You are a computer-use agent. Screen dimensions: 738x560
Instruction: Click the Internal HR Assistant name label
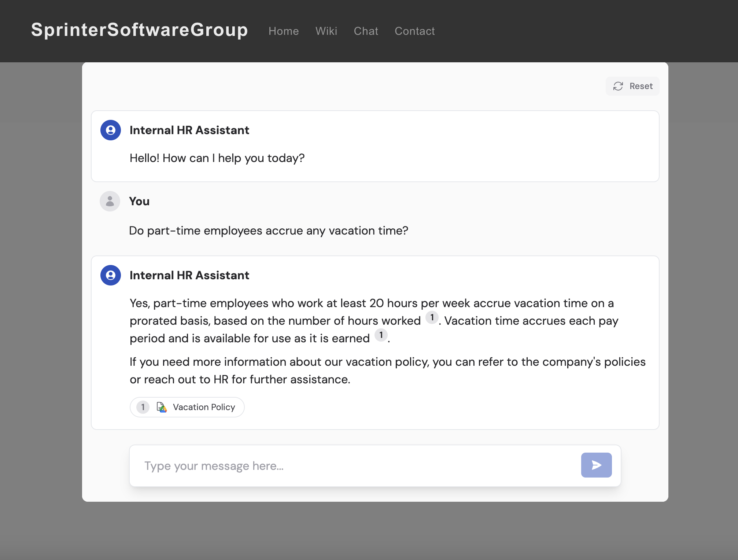(x=189, y=130)
